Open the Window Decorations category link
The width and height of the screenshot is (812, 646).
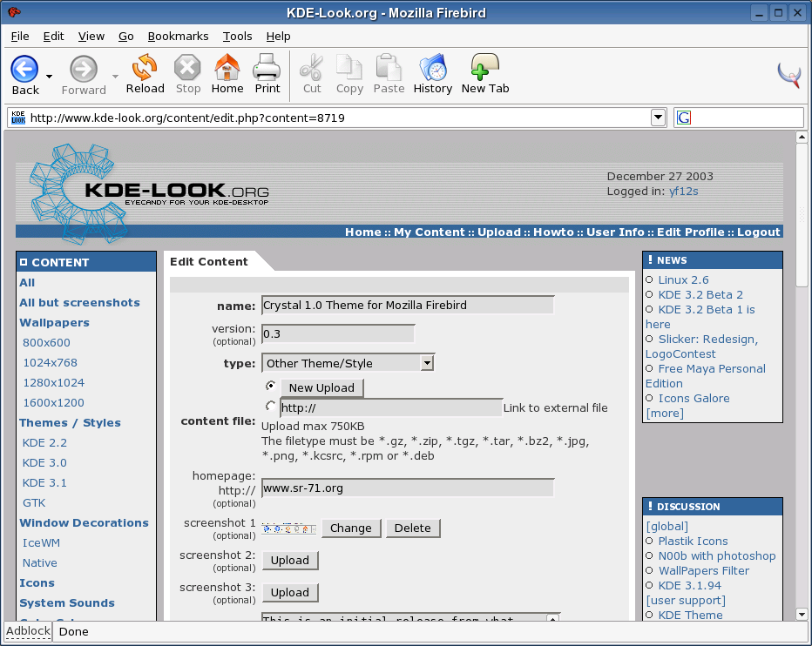[84, 522]
